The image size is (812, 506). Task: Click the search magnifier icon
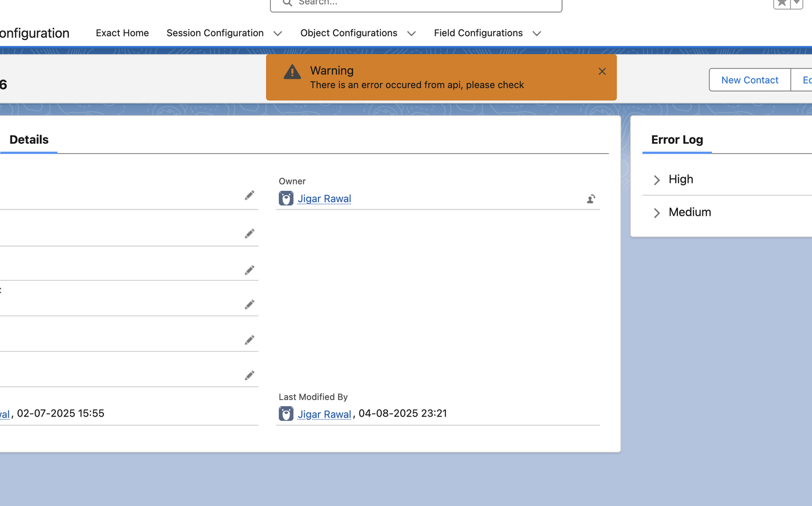(x=287, y=2)
